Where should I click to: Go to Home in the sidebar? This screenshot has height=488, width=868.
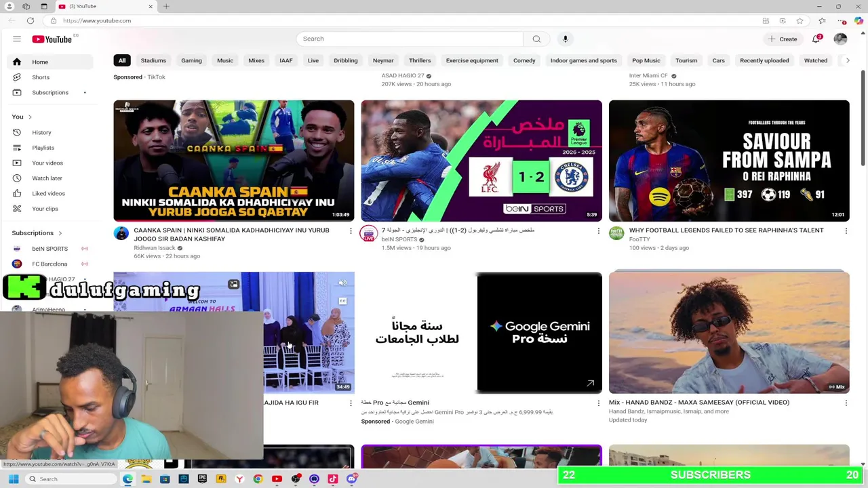tap(51, 62)
